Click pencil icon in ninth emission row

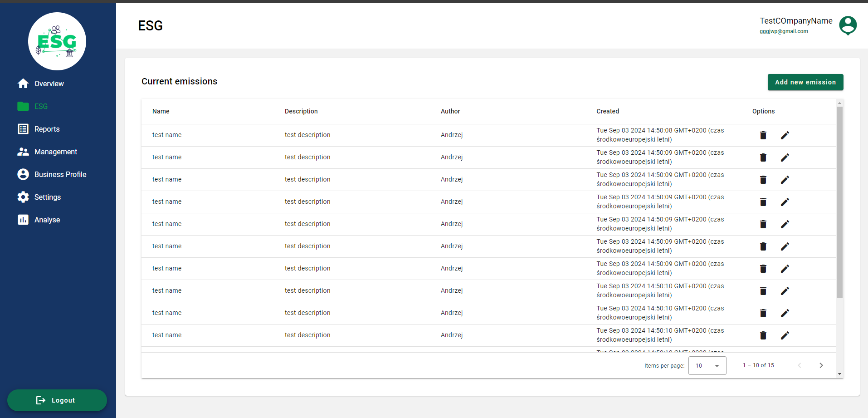coord(785,313)
